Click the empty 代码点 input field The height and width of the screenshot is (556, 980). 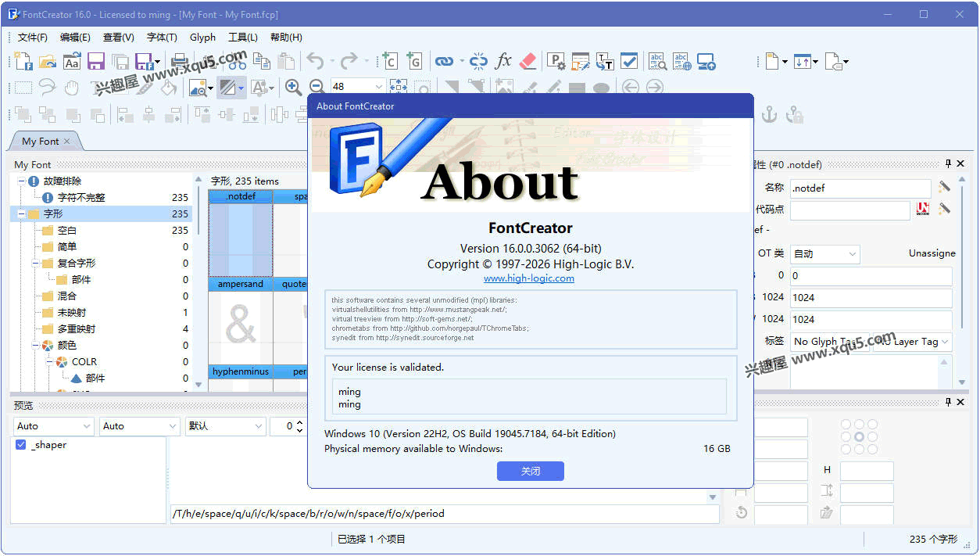[850, 210]
